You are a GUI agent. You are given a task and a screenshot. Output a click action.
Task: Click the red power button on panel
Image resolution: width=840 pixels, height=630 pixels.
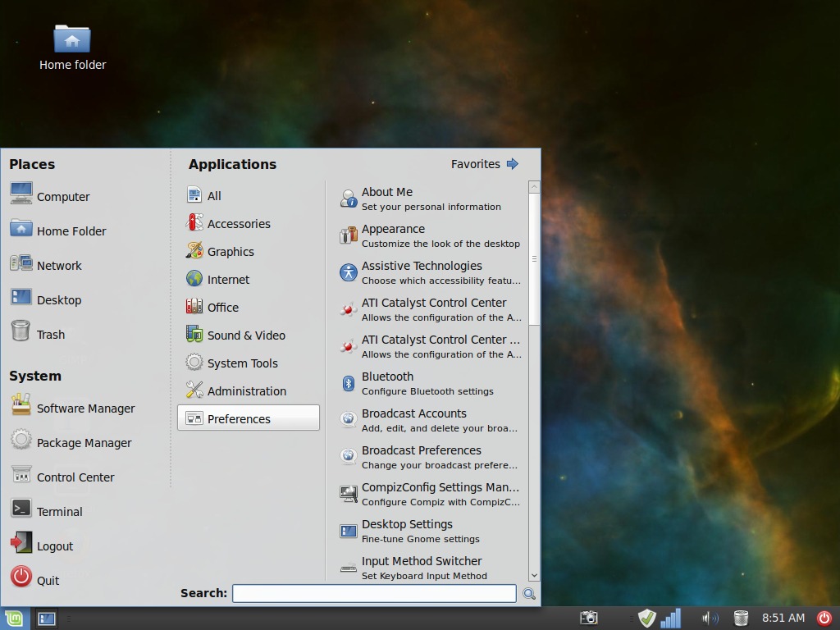824,619
